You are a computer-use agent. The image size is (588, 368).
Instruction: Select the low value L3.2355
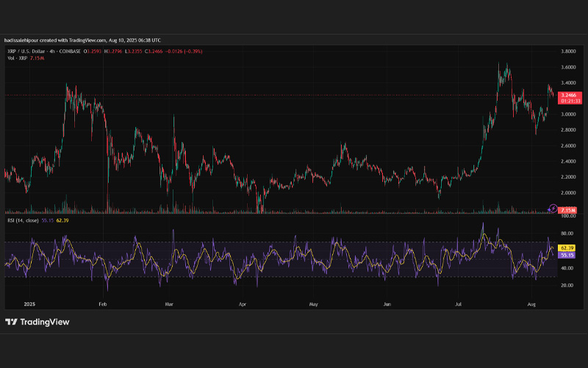click(x=133, y=52)
